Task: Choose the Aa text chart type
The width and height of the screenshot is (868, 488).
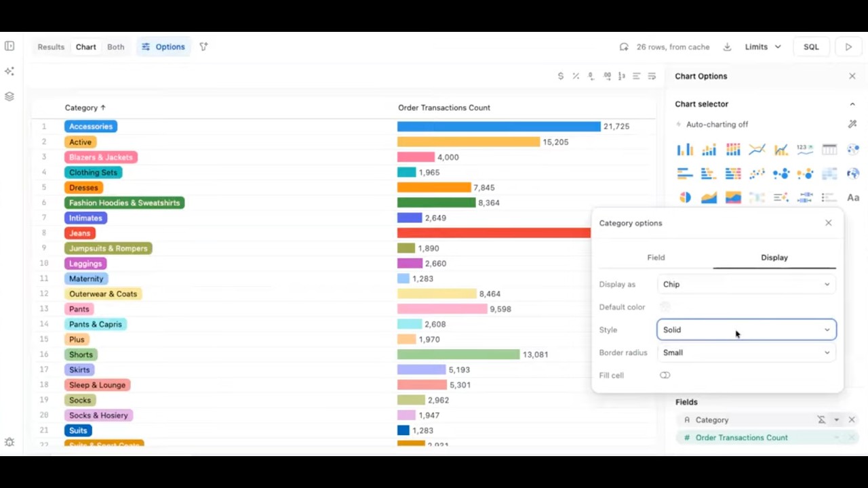Action: pos(853,197)
